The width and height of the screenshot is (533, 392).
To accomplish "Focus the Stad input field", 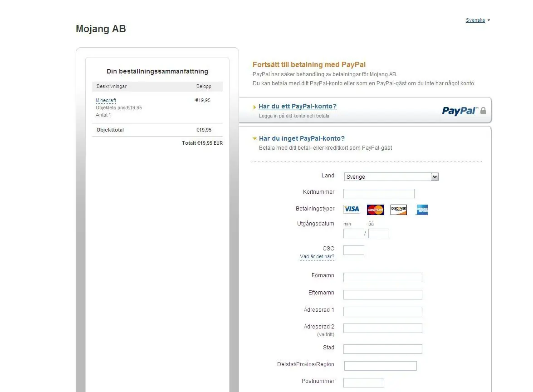I will [383, 349].
